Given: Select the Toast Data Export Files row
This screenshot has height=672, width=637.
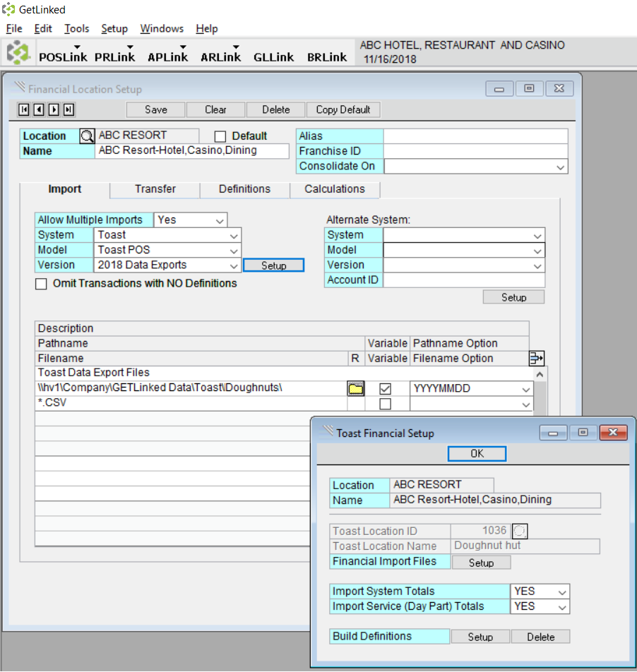Looking at the screenshot, I should (285, 373).
